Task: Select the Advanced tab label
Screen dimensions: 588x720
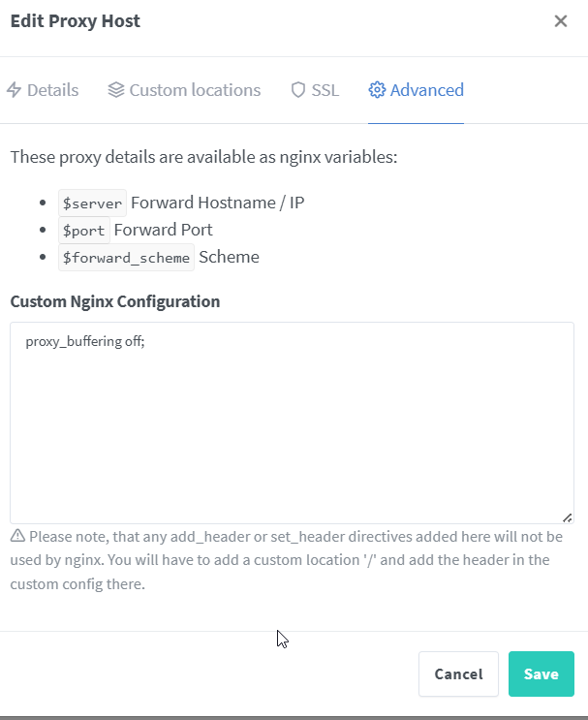Action: pos(426,90)
